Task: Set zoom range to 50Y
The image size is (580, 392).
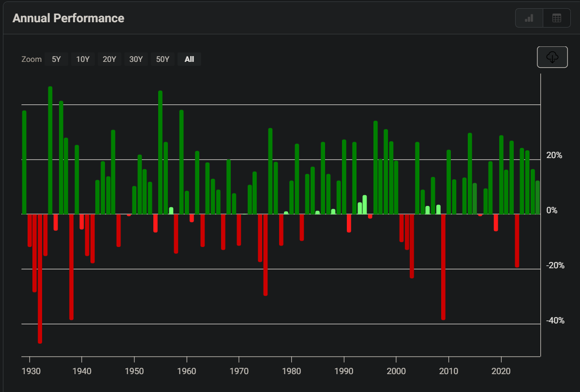Action: tap(163, 59)
